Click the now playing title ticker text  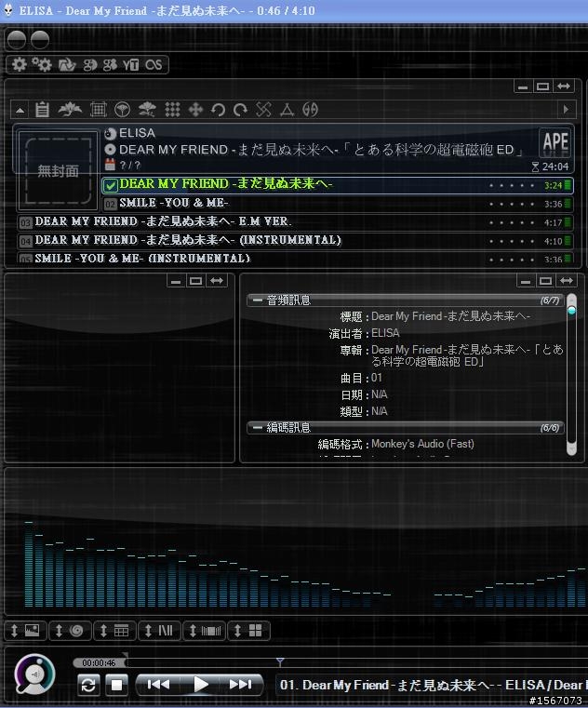click(432, 685)
